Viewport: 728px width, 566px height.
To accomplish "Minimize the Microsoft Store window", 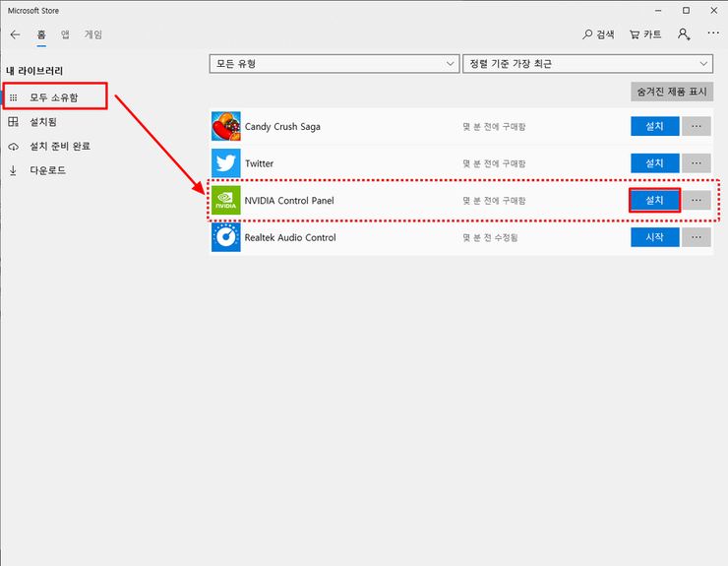I will (658, 10).
